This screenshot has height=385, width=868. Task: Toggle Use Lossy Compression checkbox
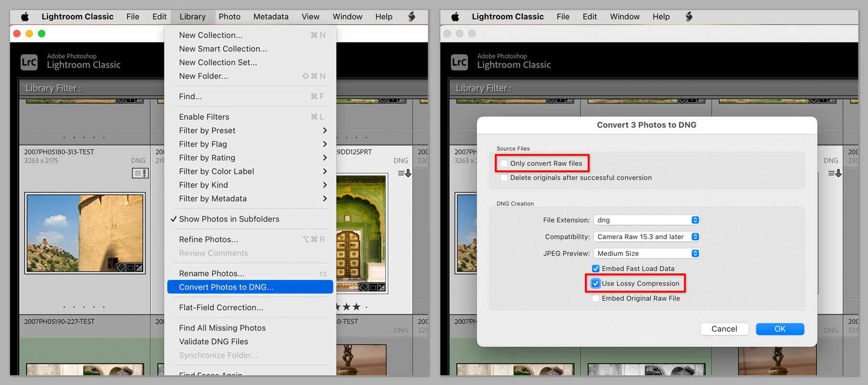click(596, 283)
